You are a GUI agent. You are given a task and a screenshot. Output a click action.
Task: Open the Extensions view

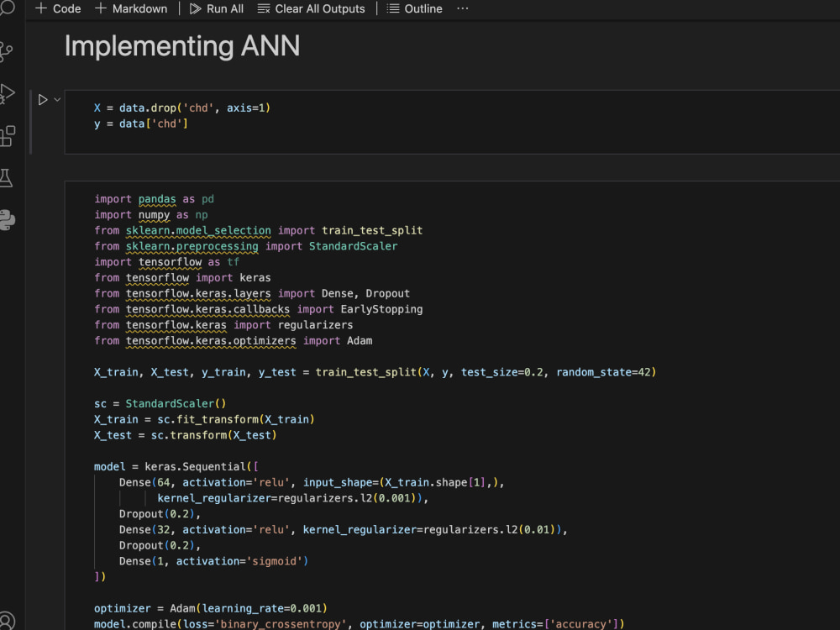(x=8, y=136)
